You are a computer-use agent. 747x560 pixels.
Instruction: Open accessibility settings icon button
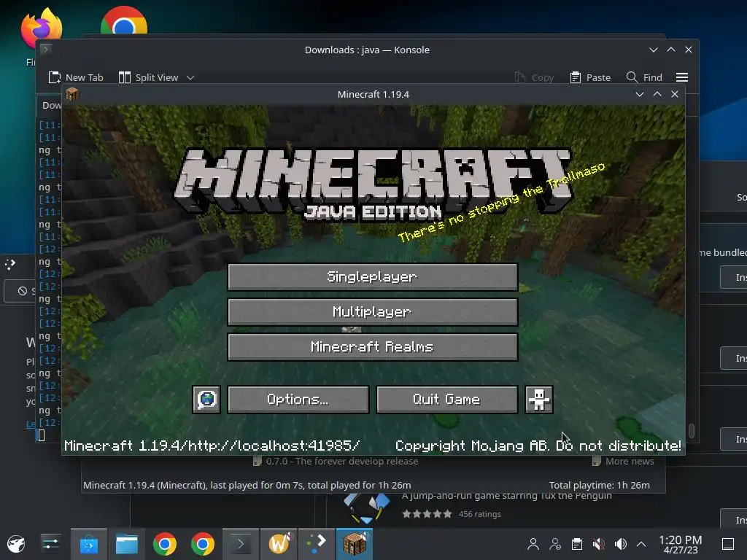coord(539,399)
